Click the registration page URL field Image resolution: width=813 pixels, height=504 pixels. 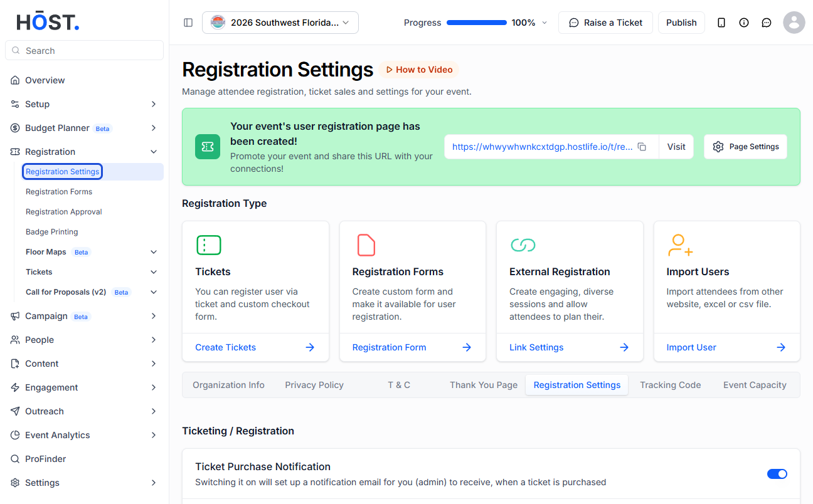[543, 147]
